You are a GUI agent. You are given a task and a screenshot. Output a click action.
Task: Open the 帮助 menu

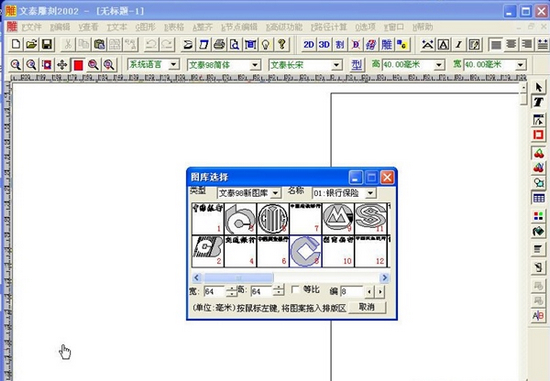coord(423,27)
